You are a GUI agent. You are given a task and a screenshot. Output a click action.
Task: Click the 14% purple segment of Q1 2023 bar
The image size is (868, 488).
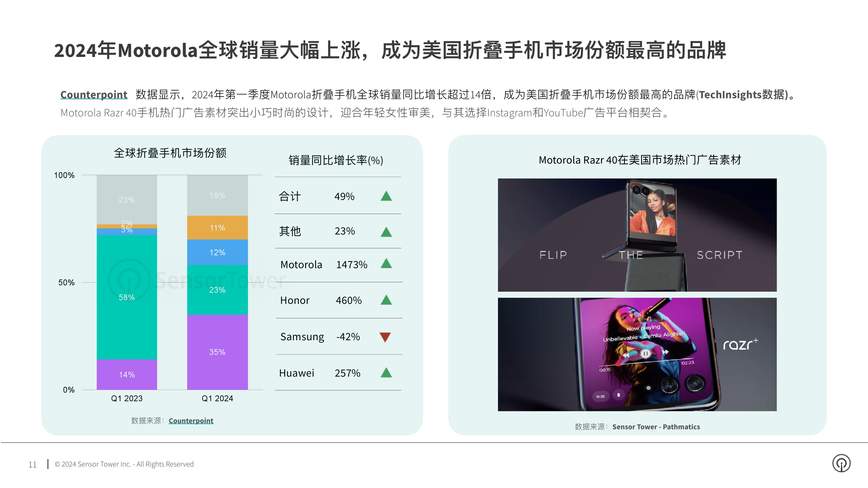(127, 375)
